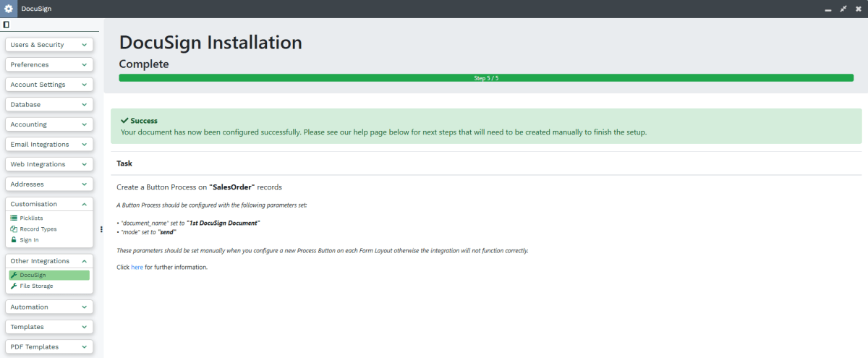This screenshot has width=868, height=358.
Task: Click the success message text
Action: (383, 132)
